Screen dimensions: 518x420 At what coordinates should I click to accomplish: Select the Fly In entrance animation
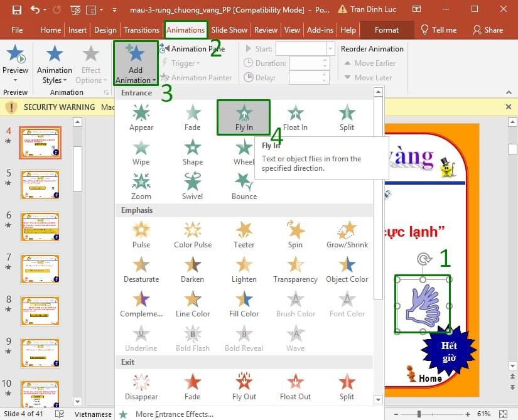[x=243, y=117]
